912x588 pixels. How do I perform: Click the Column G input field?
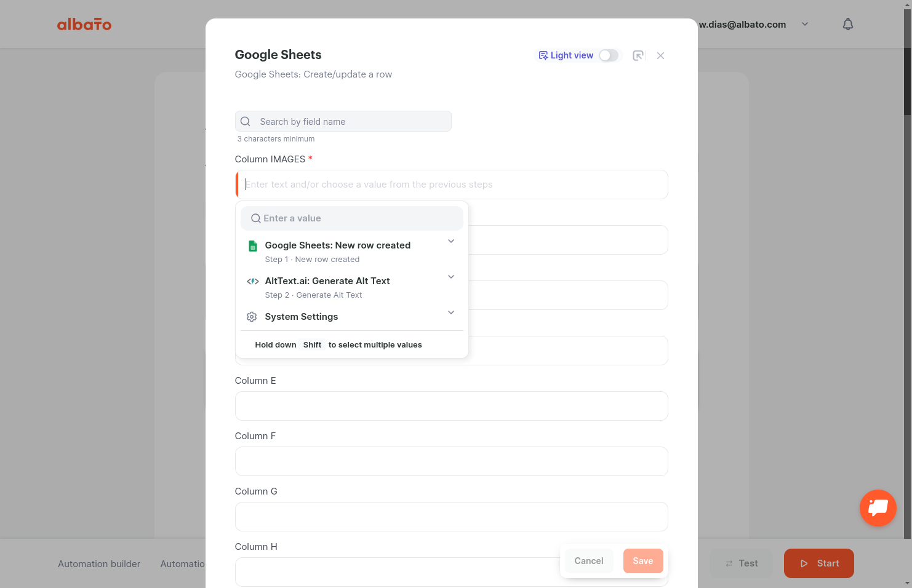point(452,517)
